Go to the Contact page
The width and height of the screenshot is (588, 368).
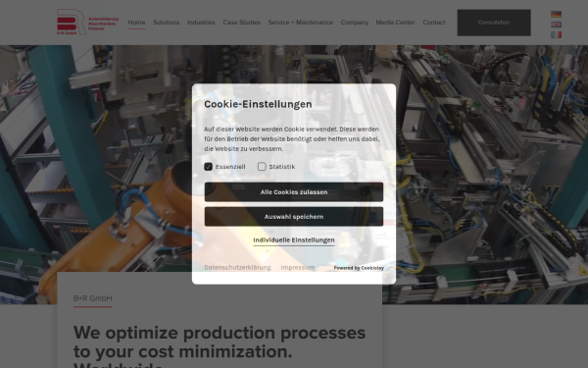(x=434, y=23)
